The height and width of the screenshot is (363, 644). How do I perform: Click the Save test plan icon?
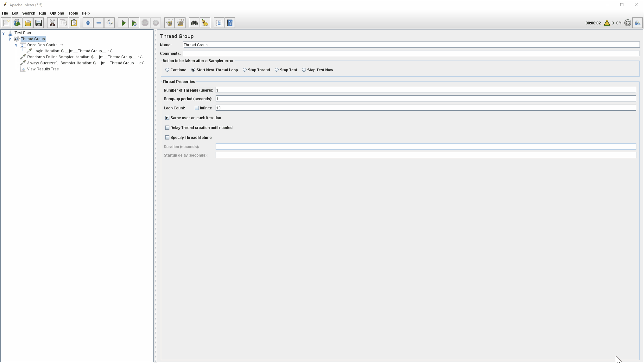click(39, 23)
